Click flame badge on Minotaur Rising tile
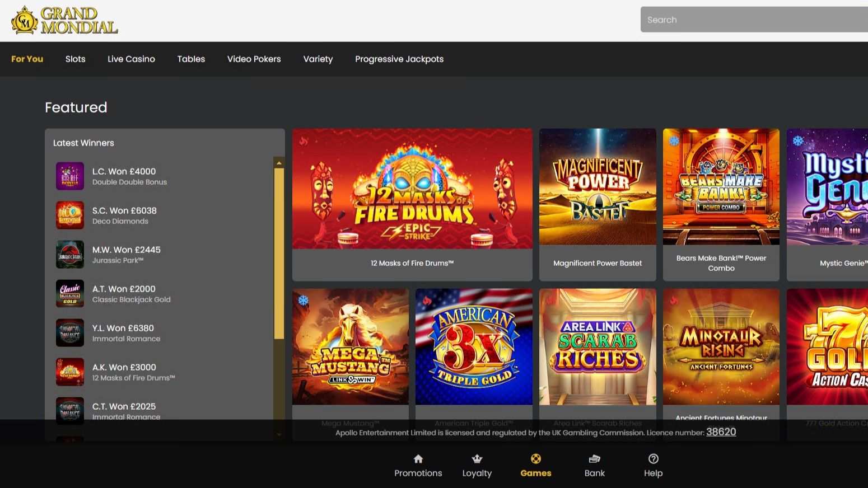868x488 pixels. click(674, 301)
